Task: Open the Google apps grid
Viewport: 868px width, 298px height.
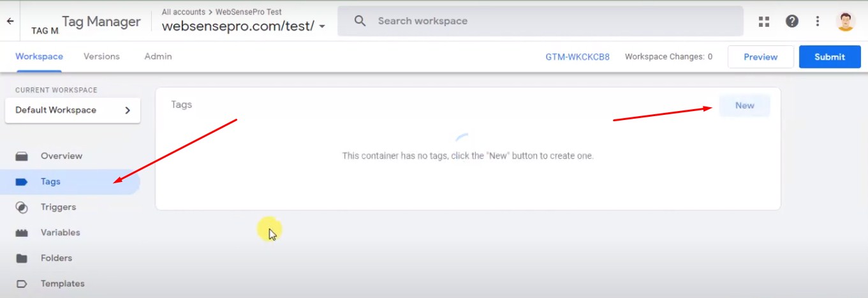Action: pos(764,21)
